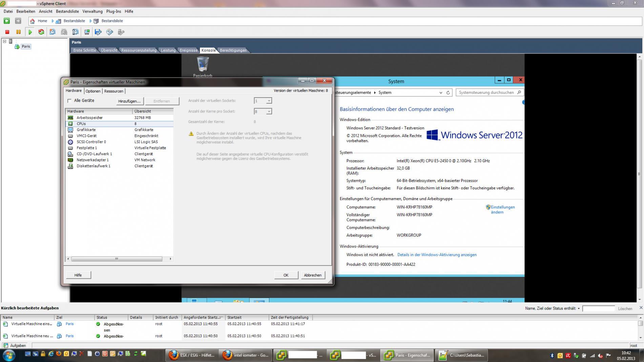Switch to the Leistung tab
644x362 pixels.
click(168, 50)
